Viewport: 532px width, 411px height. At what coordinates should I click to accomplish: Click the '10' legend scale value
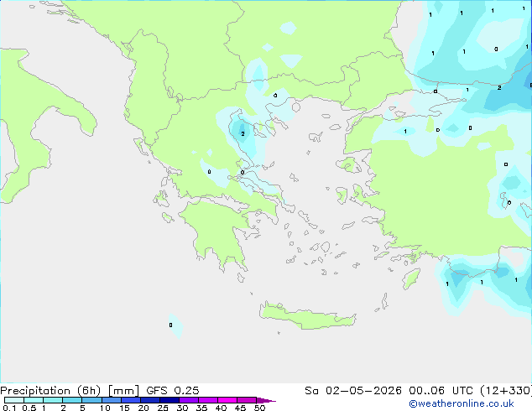click(x=105, y=408)
